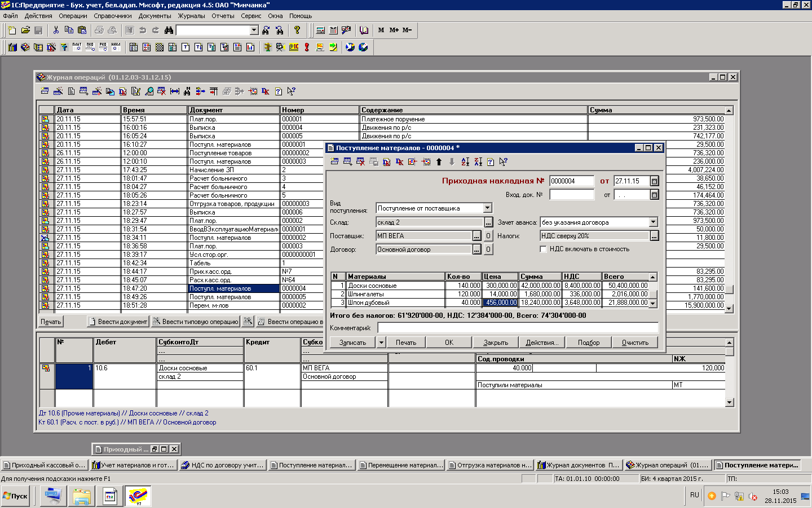812x508 pixels.
Task: Select the Шпингалеты row in materials table
Action: point(489,294)
